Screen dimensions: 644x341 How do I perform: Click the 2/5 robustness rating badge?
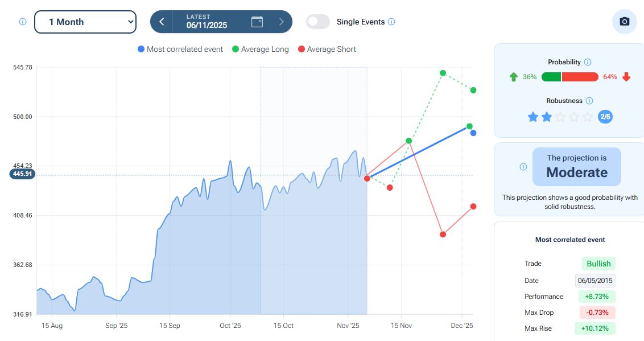[x=605, y=117]
